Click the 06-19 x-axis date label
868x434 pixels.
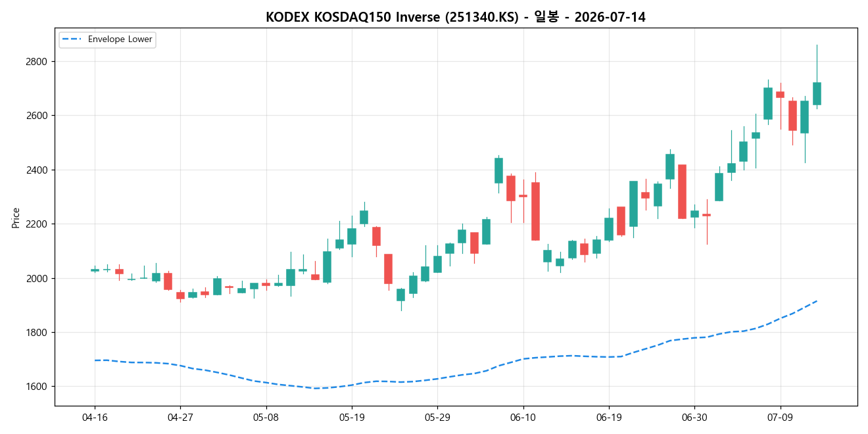609,418
